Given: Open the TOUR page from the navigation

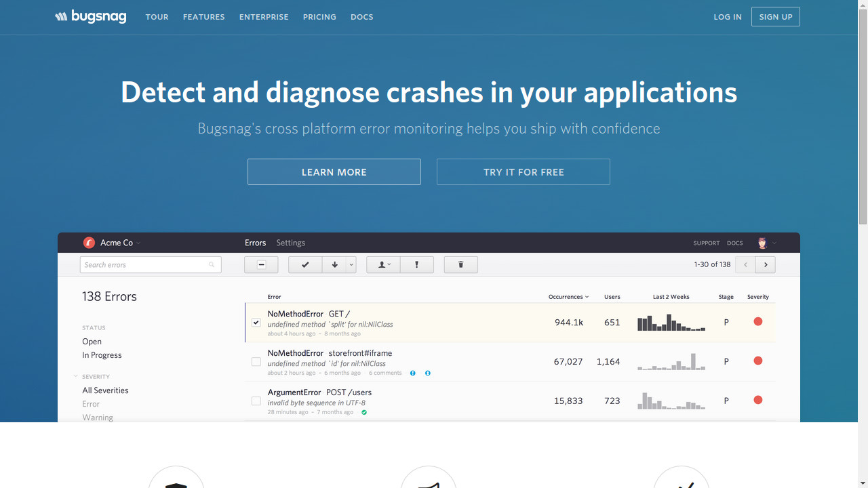Looking at the screenshot, I should 157,17.
